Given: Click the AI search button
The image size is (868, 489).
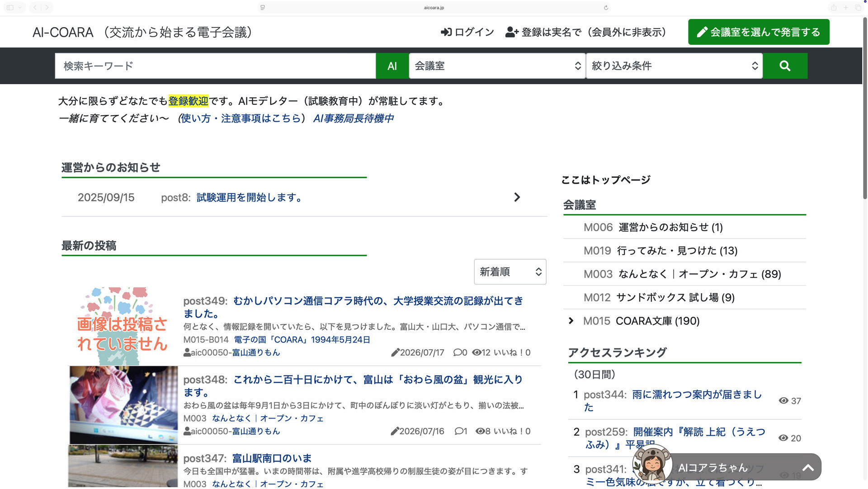Looking at the screenshot, I should click(392, 66).
